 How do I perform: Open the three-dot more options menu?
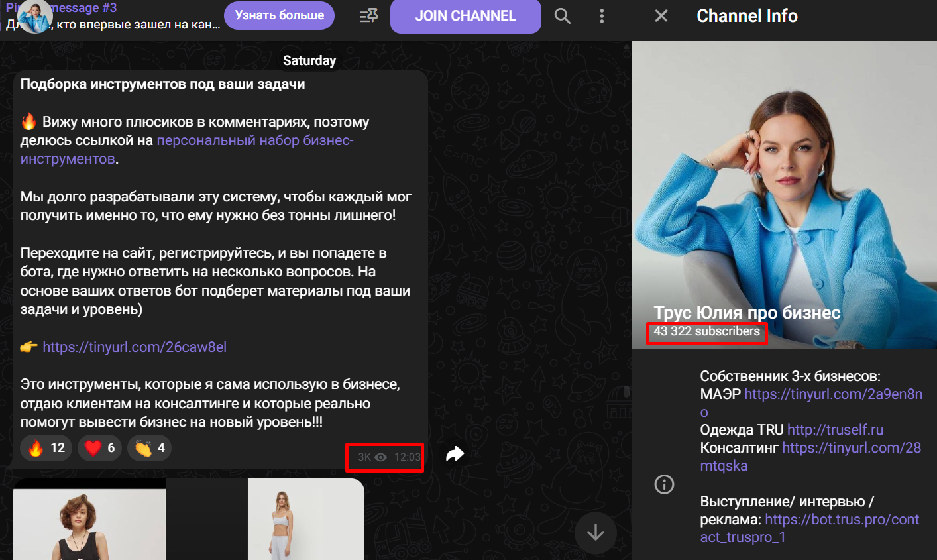[x=602, y=16]
